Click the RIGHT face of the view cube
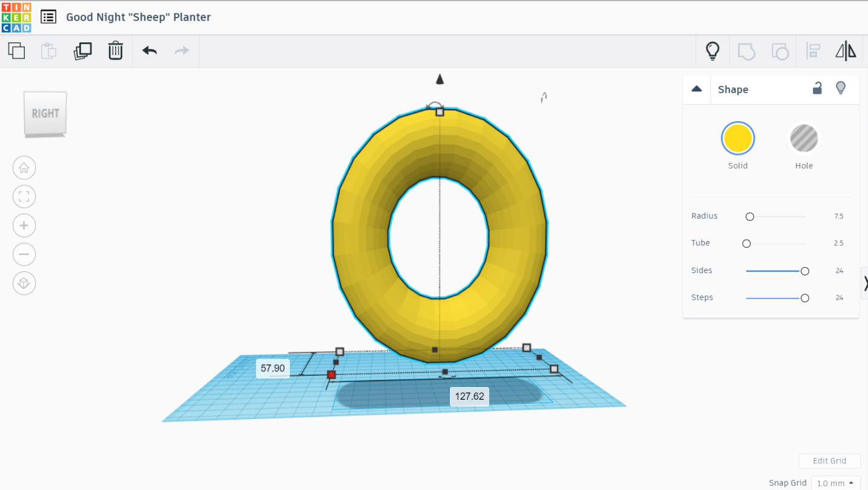Image resolution: width=868 pixels, height=490 pixels. tap(45, 113)
